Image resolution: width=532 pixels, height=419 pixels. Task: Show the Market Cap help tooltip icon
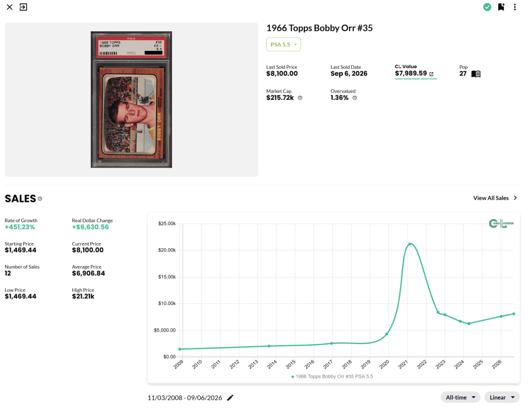pyautogui.click(x=300, y=98)
